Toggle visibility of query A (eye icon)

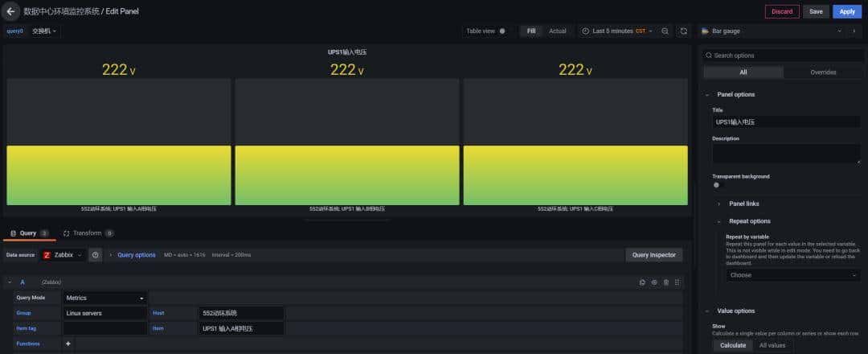click(x=653, y=282)
